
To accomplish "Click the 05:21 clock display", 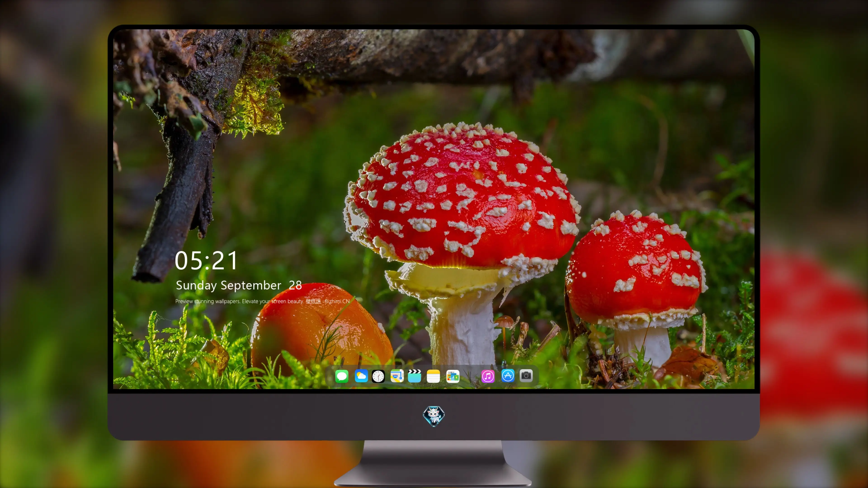I will pyautogui.click(x=206, y=261).
